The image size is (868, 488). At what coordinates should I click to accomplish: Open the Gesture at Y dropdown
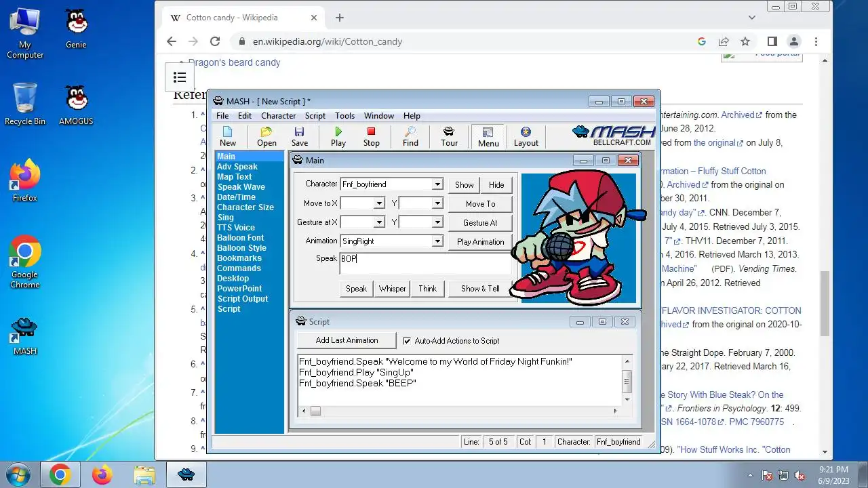click(437, 222)
